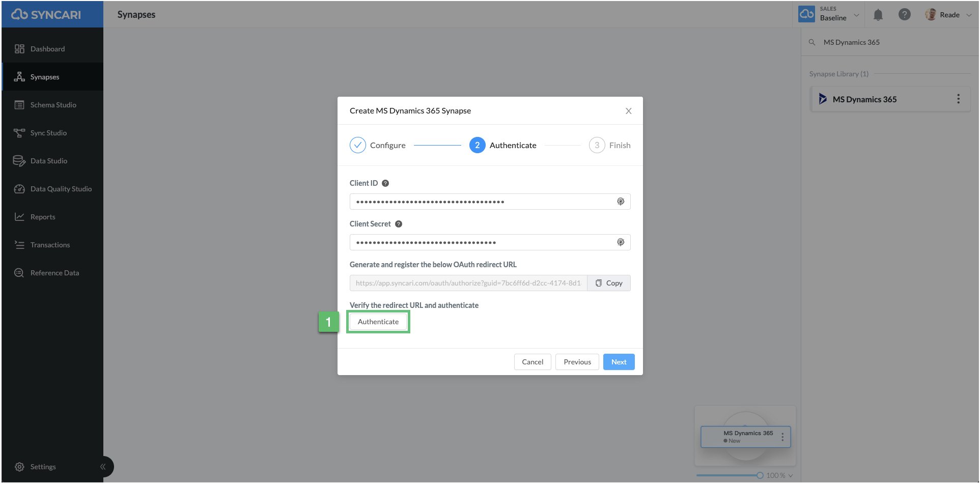The width and height of the screenshot is (980, 484).
Task: Open the Reports page
Action: (x=43, y=217)
